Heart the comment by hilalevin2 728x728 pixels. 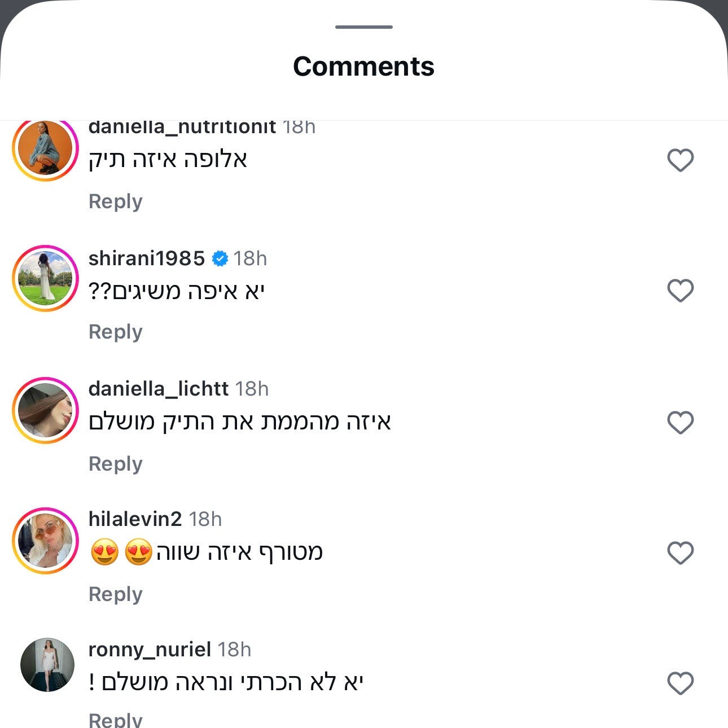coord(680,552)
